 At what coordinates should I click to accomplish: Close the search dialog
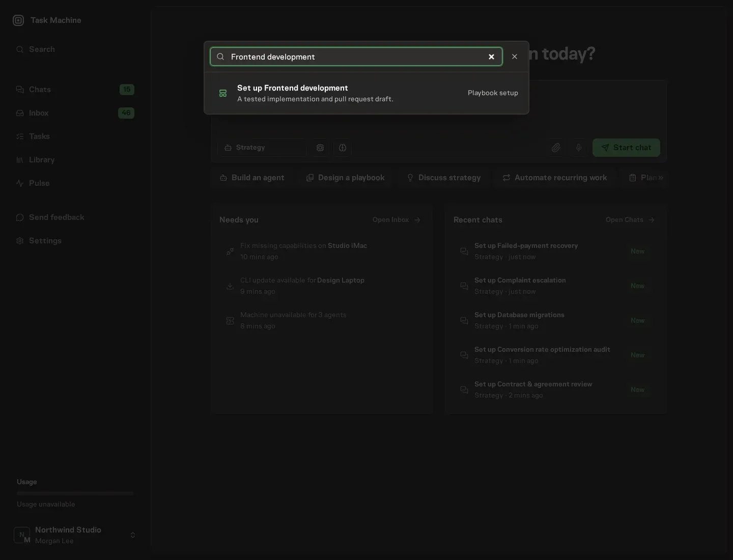click(515, 57)
